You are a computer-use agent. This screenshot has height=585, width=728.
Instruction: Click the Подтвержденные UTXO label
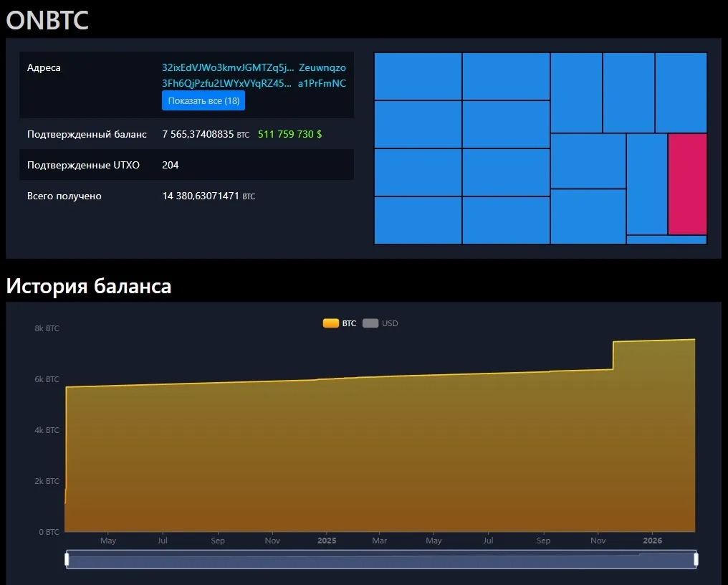[x=83, y=165]
